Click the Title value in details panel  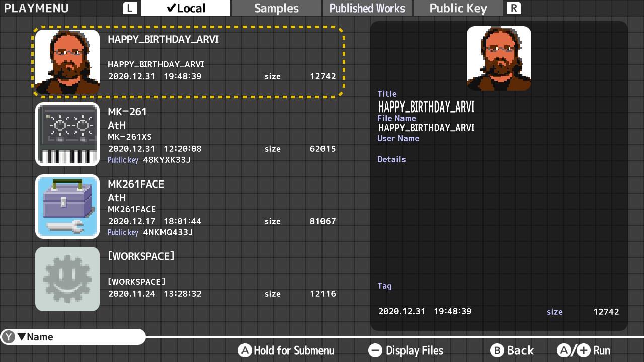click(427, 107)
